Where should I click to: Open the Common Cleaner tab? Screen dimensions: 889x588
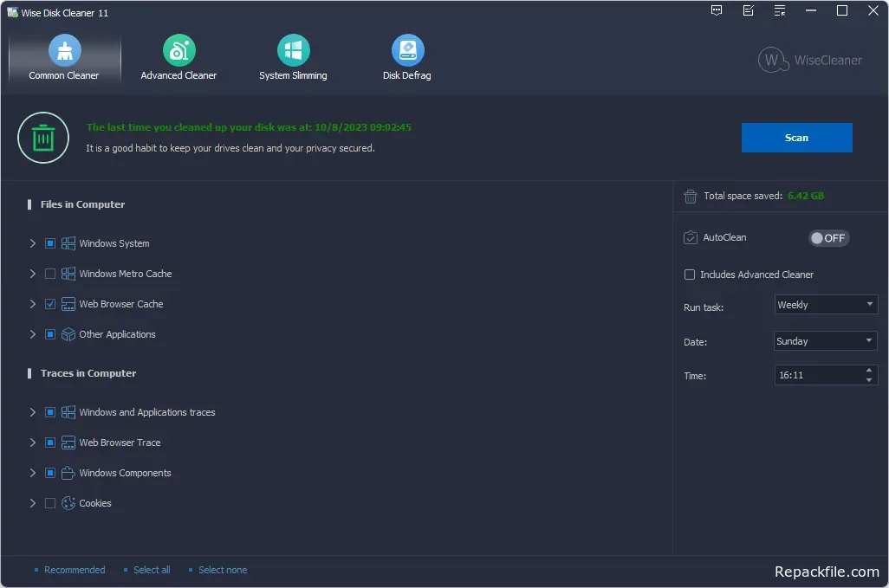65,58
